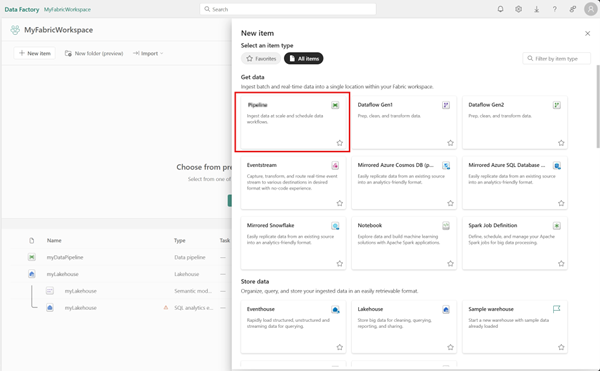Close the New item panel
This screenshot has height=371, width=600.
pyautogui.click(x=587, y=34)
